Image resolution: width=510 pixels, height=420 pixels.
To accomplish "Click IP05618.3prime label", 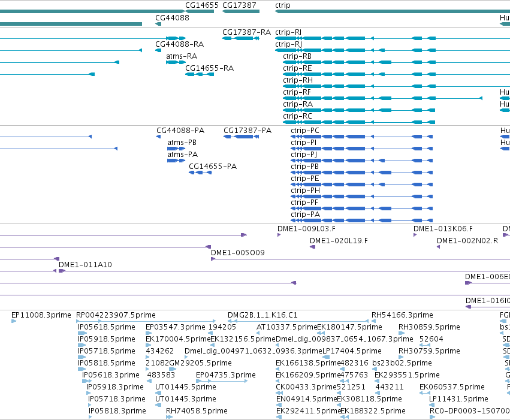I will [111, 376].
